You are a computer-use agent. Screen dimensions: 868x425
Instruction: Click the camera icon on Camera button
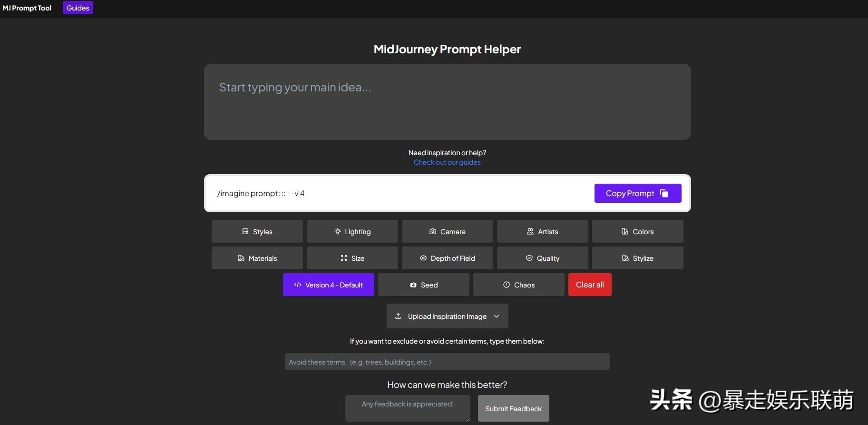[x=433, y=231]
